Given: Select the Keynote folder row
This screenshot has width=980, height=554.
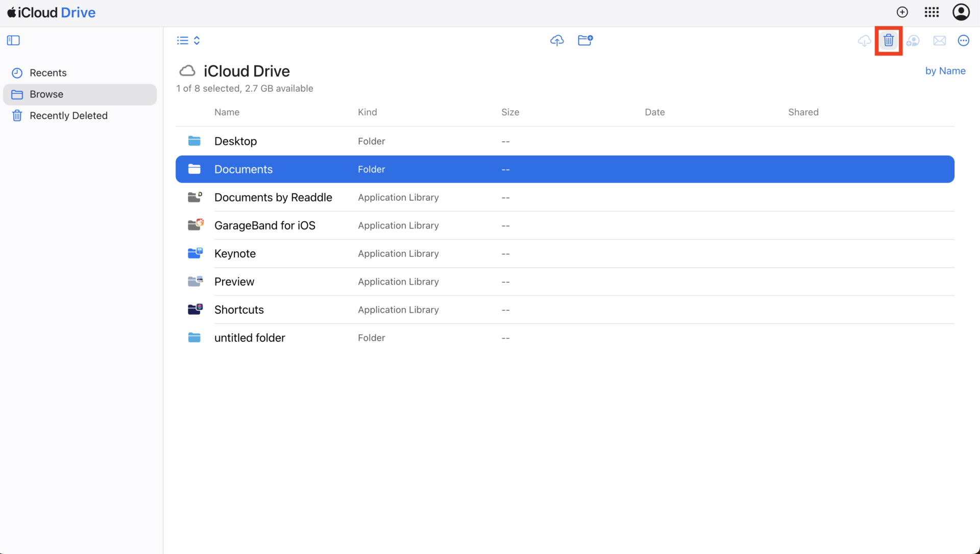Looking at the screenshot, I should click(235, 254).
